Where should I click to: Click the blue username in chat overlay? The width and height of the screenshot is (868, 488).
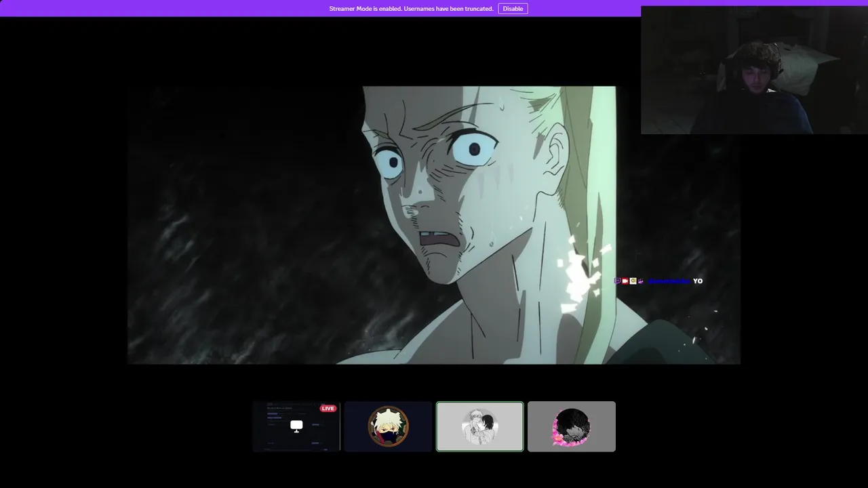coord(669,281)
